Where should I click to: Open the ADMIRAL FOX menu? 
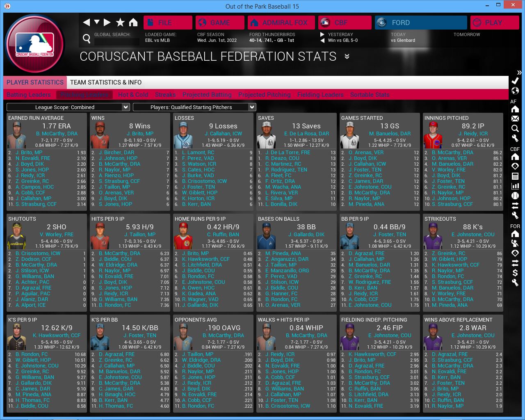pyautogui.click(x=281, y=23)
